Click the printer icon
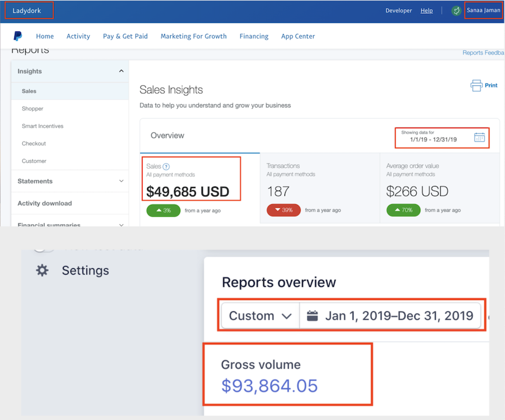Screen dimensions: 505x420 click(x=476, y=86)
